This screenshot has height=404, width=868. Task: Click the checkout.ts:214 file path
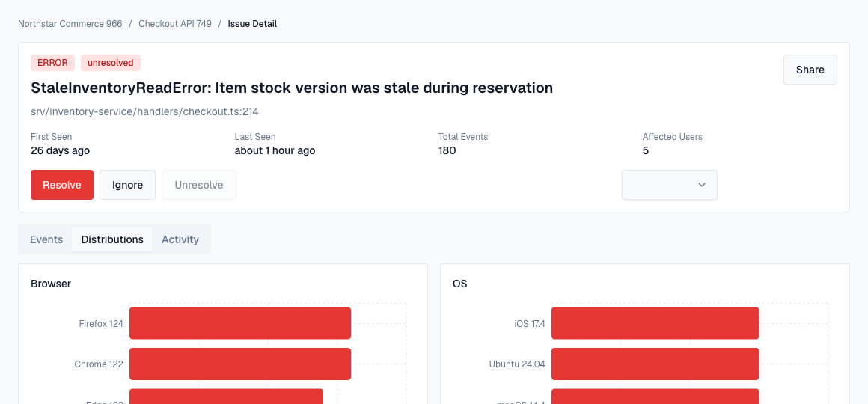click(145, 111)
